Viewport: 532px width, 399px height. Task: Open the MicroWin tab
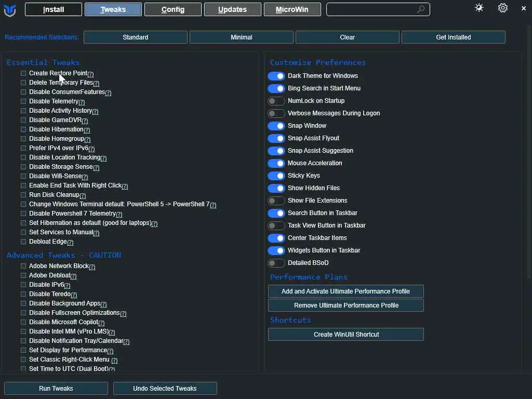click(x=292, y=9)
